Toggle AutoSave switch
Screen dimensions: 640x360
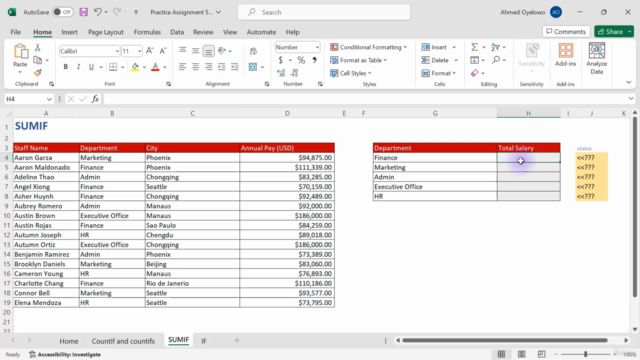(62, 12)
